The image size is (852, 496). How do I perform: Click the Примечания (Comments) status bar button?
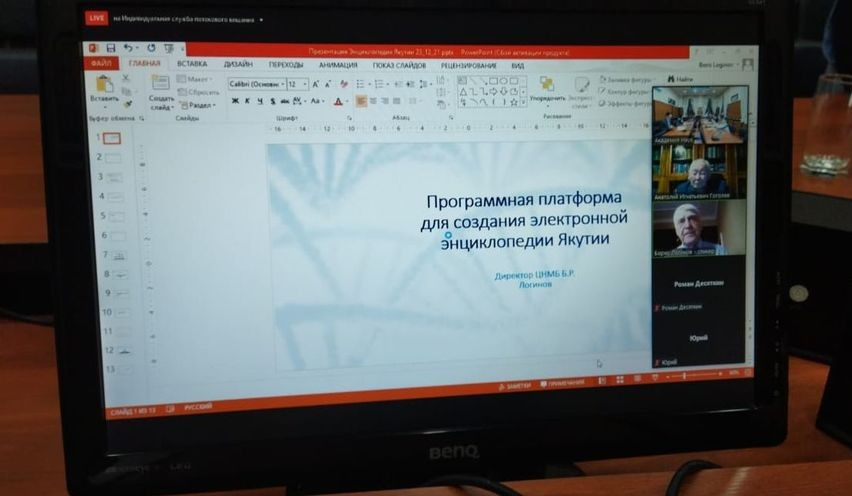click(565, 383)
